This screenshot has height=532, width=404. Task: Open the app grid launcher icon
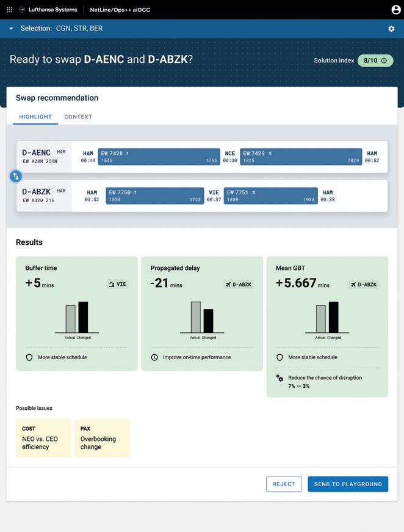point(10,10)
